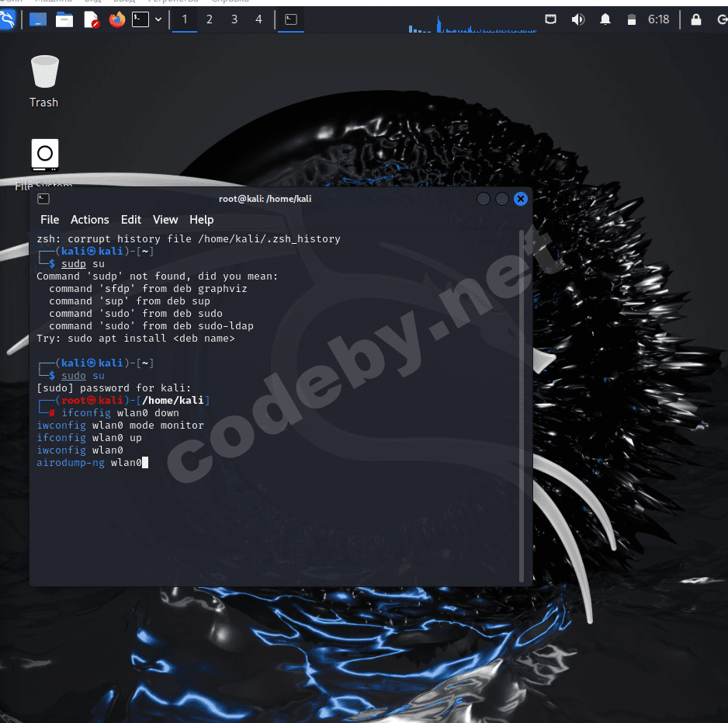Close the terminal with blue X button
Screen dimensions: 728x723
point(521,199)
